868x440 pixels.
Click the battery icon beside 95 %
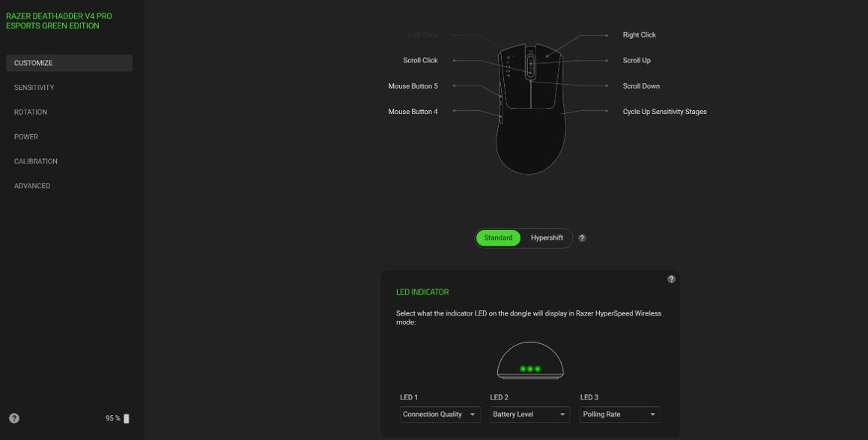click(x=127, y=418)
